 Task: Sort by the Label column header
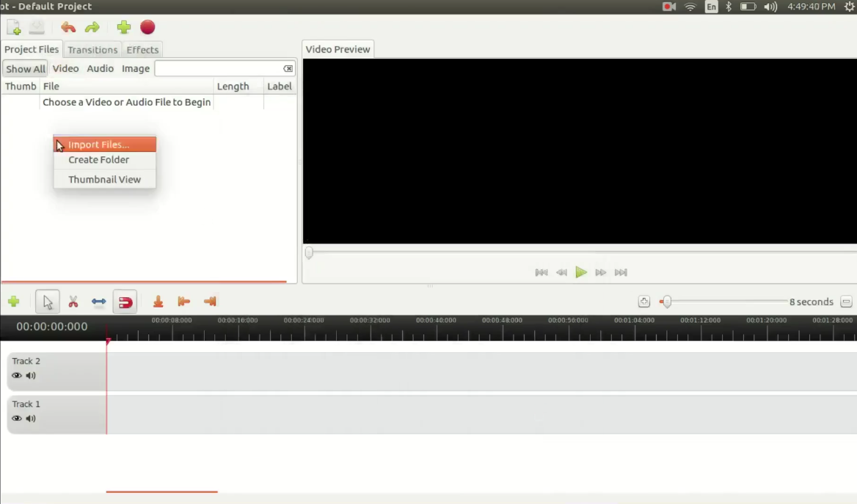(x=280, y=87)
